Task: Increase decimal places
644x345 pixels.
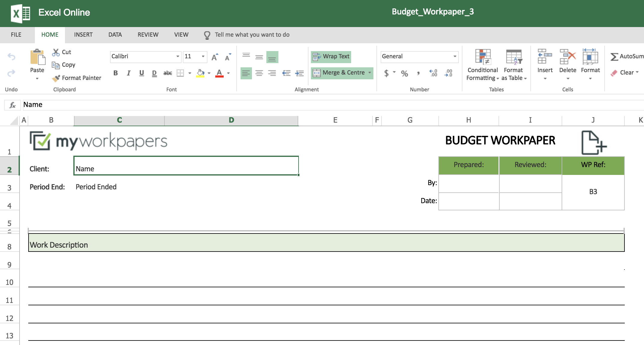Action: click(433, 73)
